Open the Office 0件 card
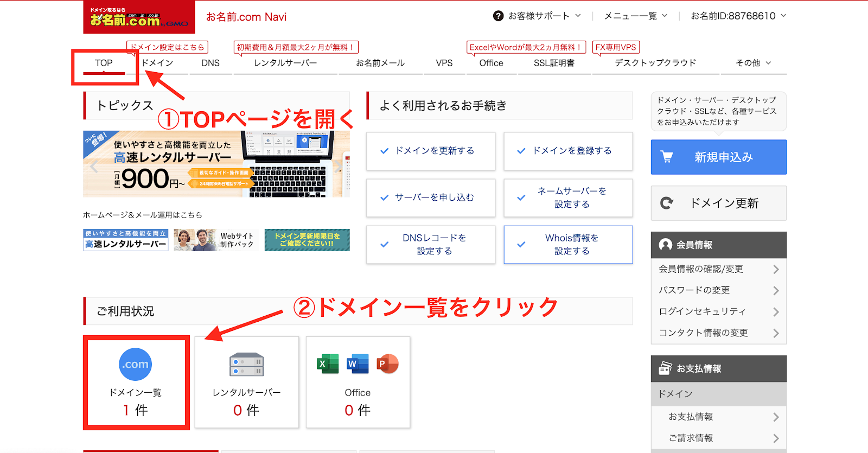The image size is (868, 453). point(358,382)
